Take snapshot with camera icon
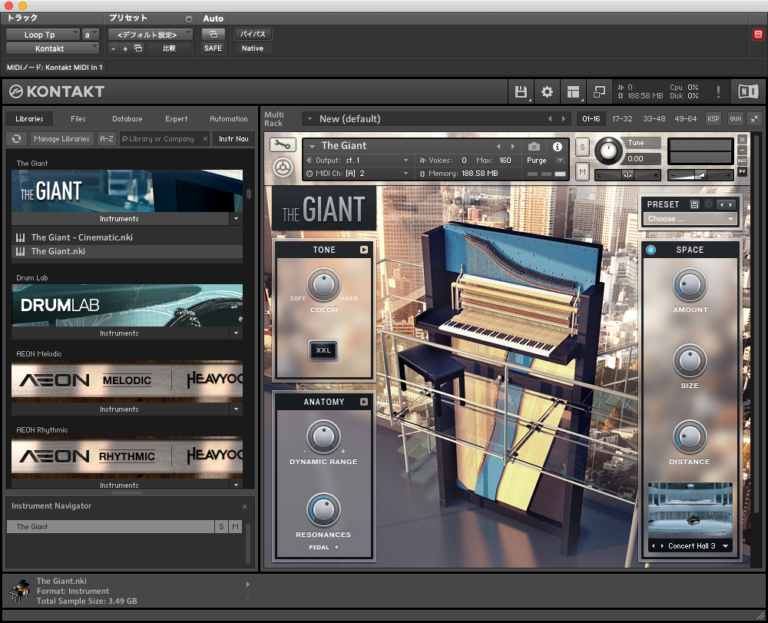This screenshot has width=768, height=623. pyautogui.click(x=534, y=146)
